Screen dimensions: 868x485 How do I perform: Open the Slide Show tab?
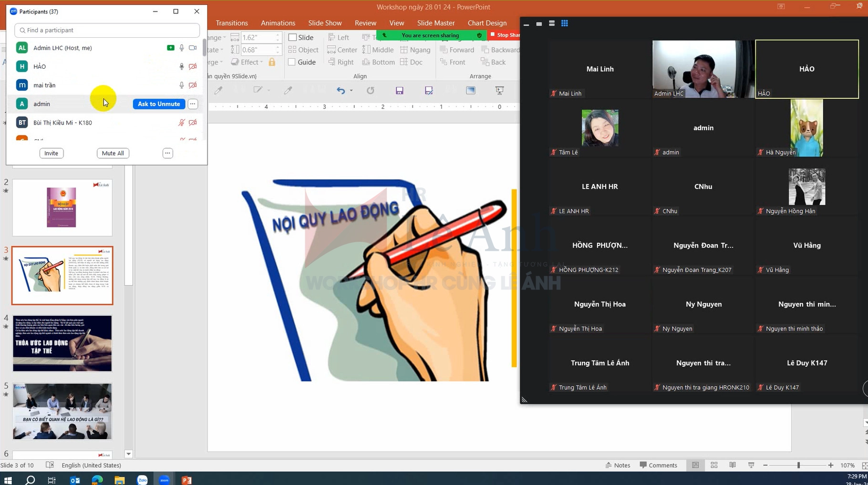click(x=325, y=23)
